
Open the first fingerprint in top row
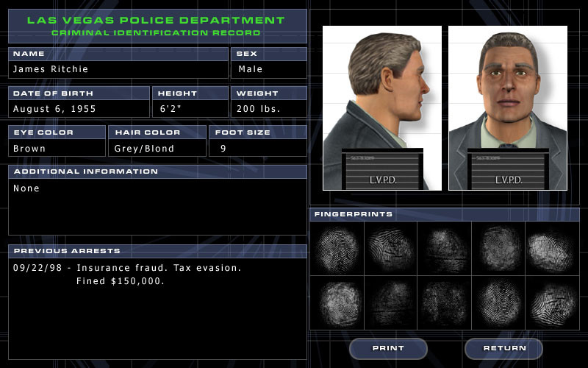tap(337, 249)
